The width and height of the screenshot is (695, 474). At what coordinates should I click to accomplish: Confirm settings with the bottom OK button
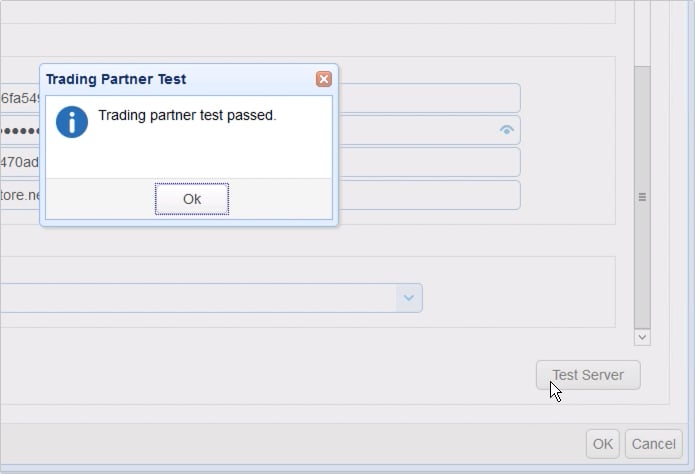[x=602, y=444]
